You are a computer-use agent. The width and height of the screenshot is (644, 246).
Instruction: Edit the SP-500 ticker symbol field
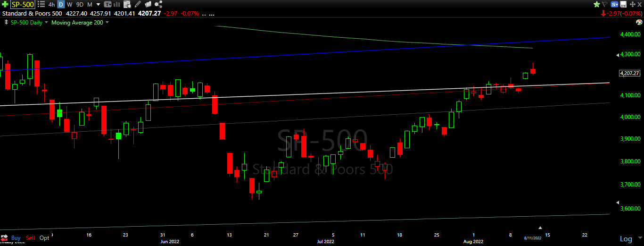click(23, 4)
